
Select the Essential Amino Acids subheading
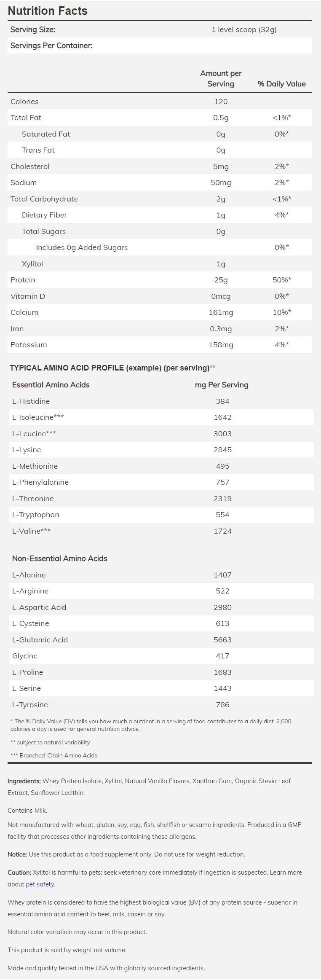coord(51,385)
